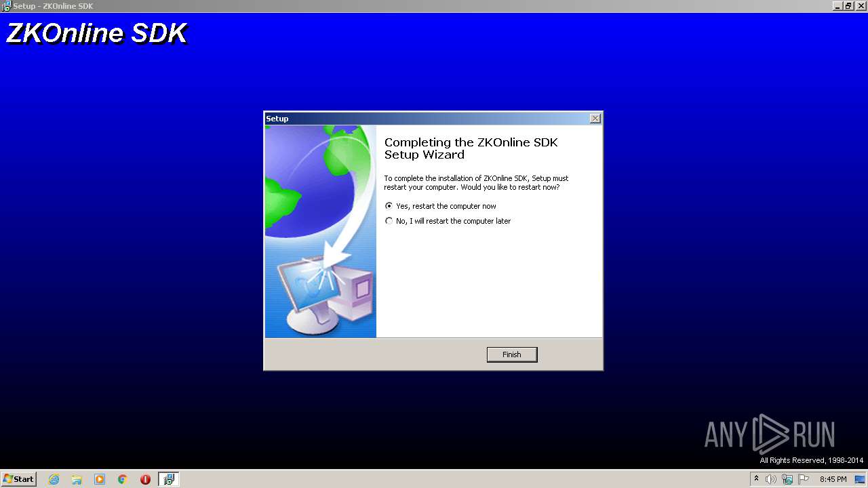The width and height of the screenshot is (868, 488).
Task: Click the 'Setup' dialog title bar text
Action: (x=277, y=119)
